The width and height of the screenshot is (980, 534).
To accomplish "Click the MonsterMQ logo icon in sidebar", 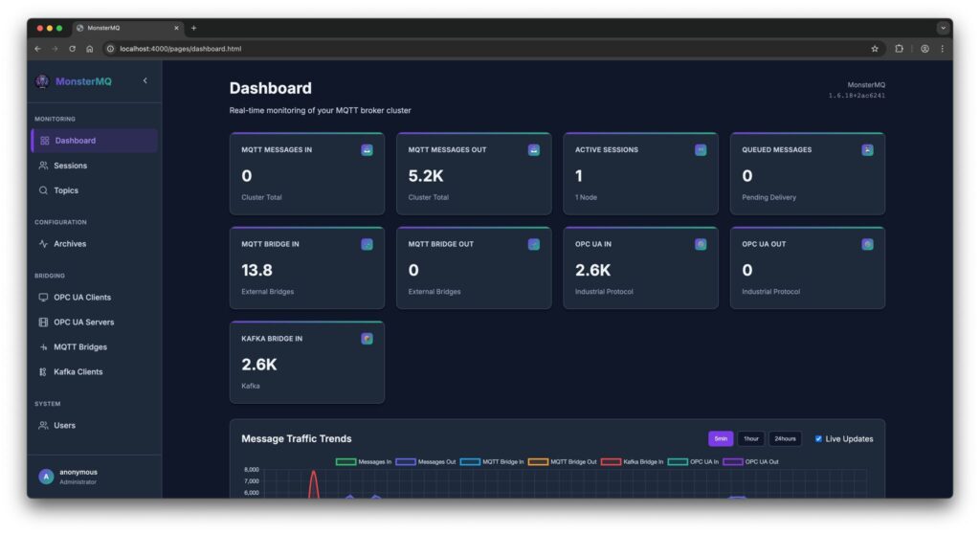I will (x=41, y=81).
